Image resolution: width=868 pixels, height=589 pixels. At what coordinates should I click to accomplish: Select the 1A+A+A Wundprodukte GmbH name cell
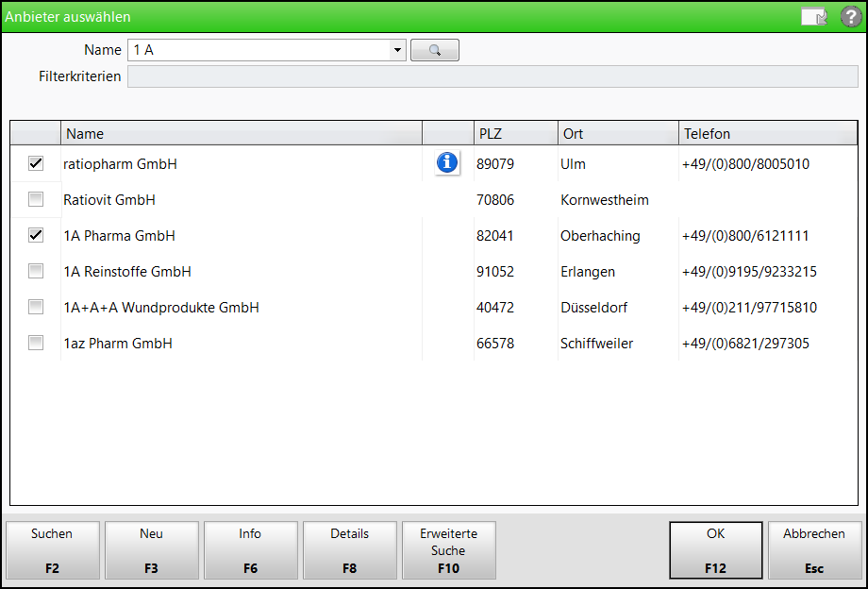(242, 308)
